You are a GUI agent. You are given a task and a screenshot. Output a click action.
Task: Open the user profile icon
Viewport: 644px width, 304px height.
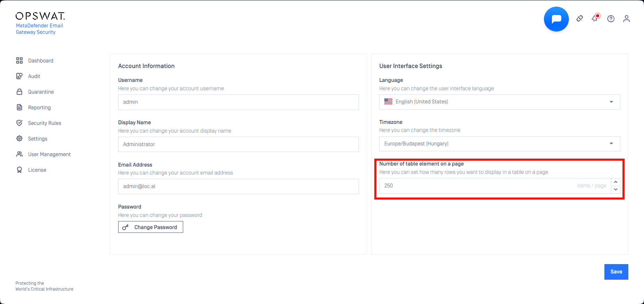[x=626, y=19]
